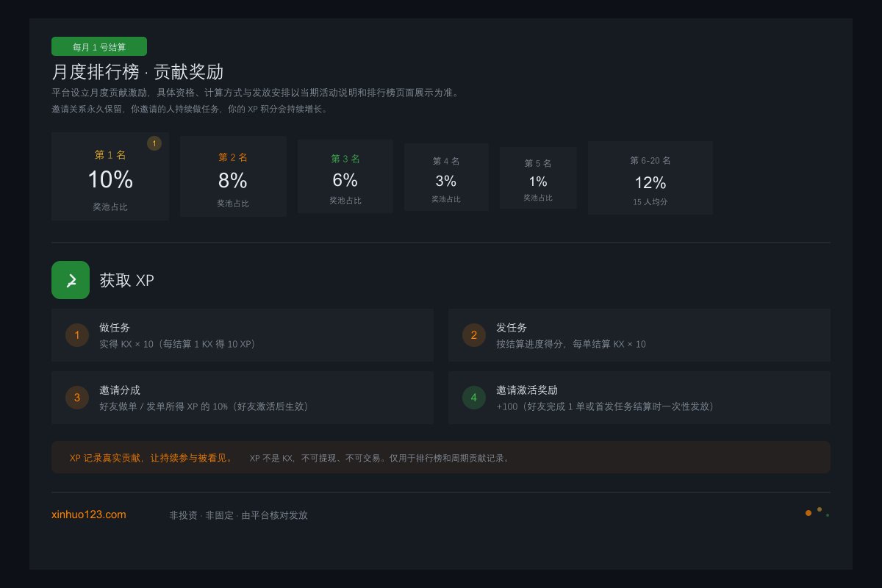Screen dimensions: 882x588
Task: Click text 按结算进度得分，每单结算 KX × 10
Action: [x=571, y=344]
